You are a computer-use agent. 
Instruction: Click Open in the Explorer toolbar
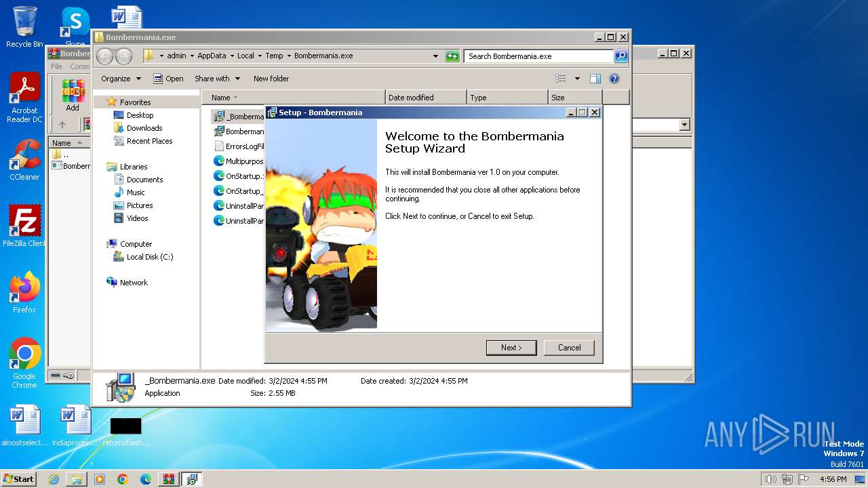point(168,79)
